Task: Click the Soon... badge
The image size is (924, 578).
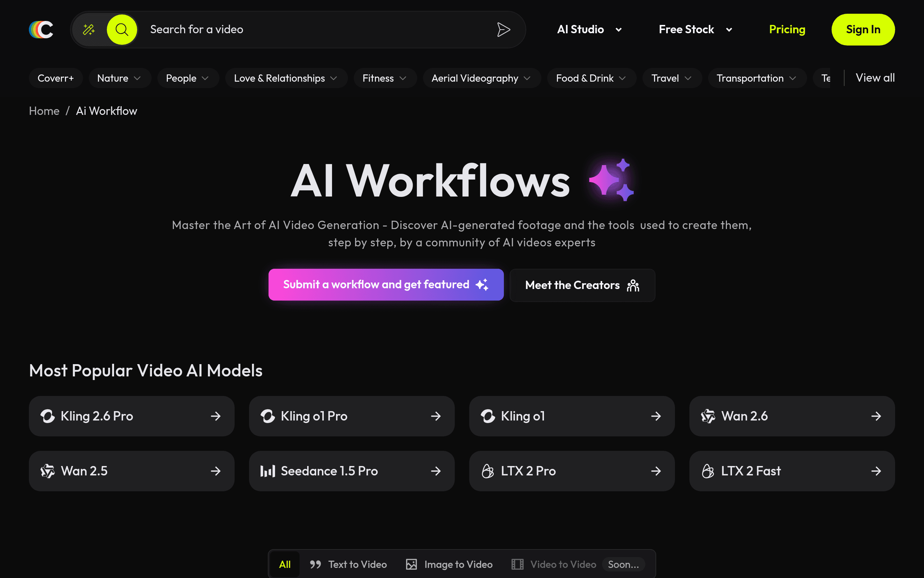Action: 623,564
